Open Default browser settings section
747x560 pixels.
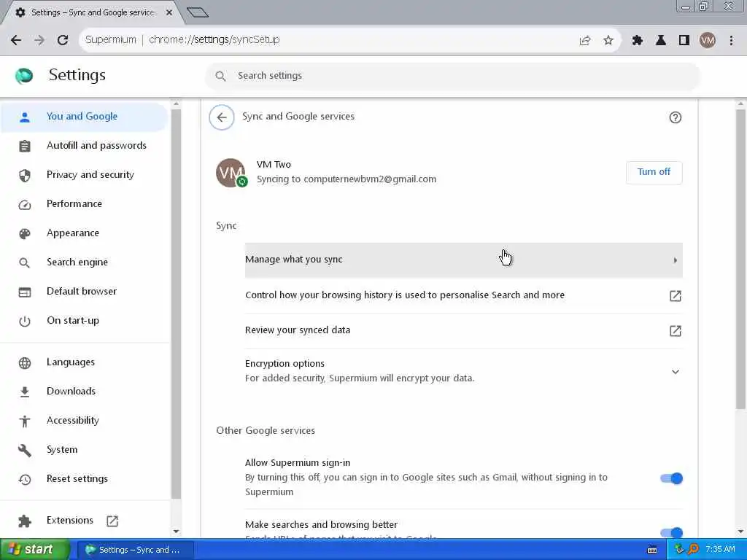click(85, 292)
